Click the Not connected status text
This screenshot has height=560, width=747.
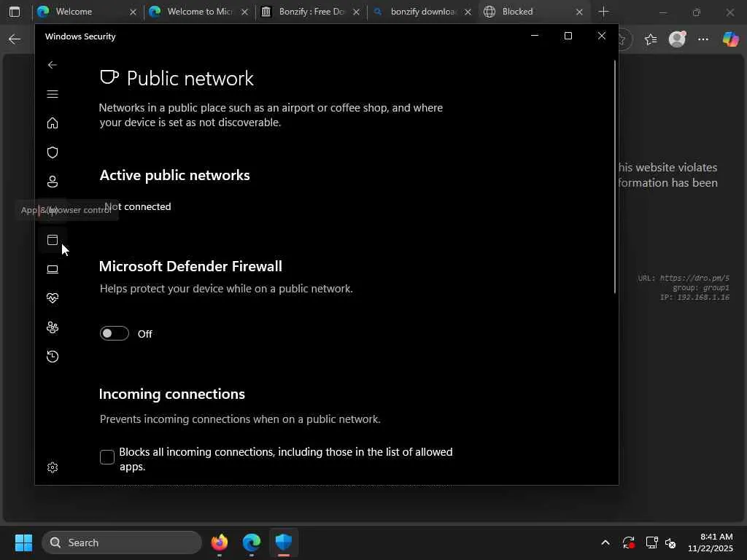[x=138, y=206]
